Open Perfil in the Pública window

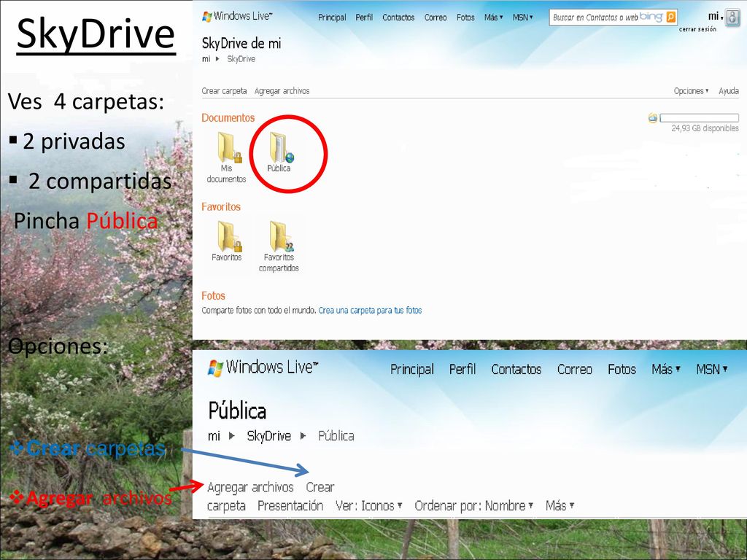pyautogui.click(x=462, y=369)
